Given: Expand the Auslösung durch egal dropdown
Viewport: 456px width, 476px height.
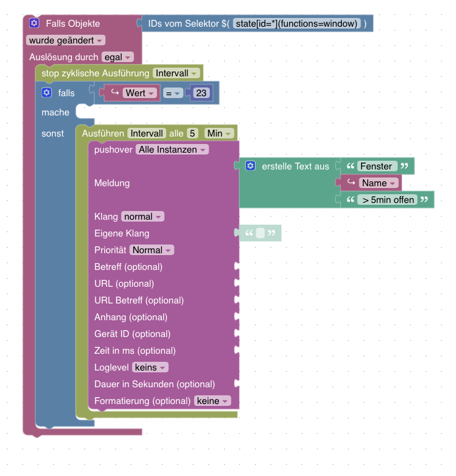Looking at the screenshot, I should [117, 57].
